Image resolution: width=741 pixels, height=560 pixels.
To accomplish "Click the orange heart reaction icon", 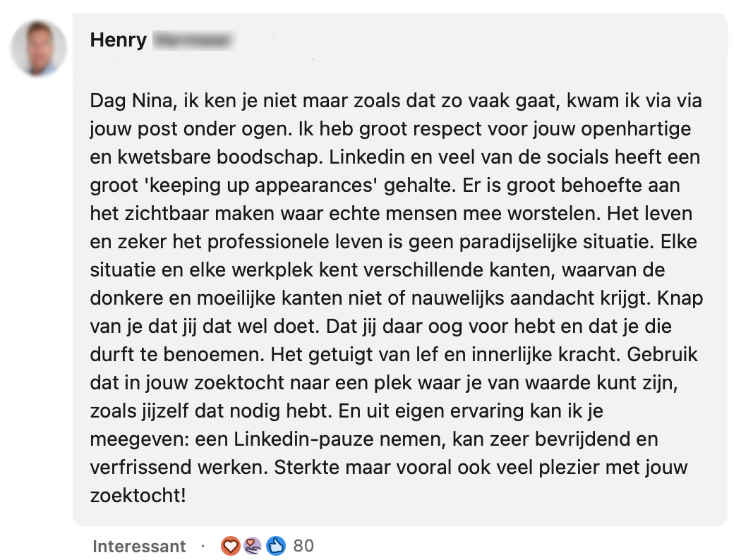I will coord(230,545).
